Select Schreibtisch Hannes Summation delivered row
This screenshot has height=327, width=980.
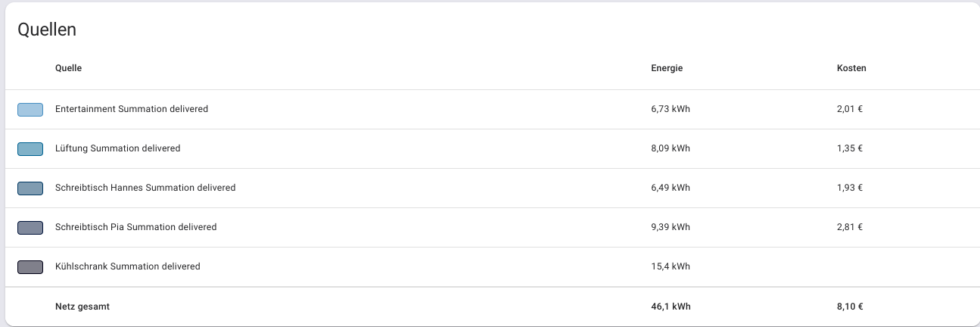tap(145, 188)
